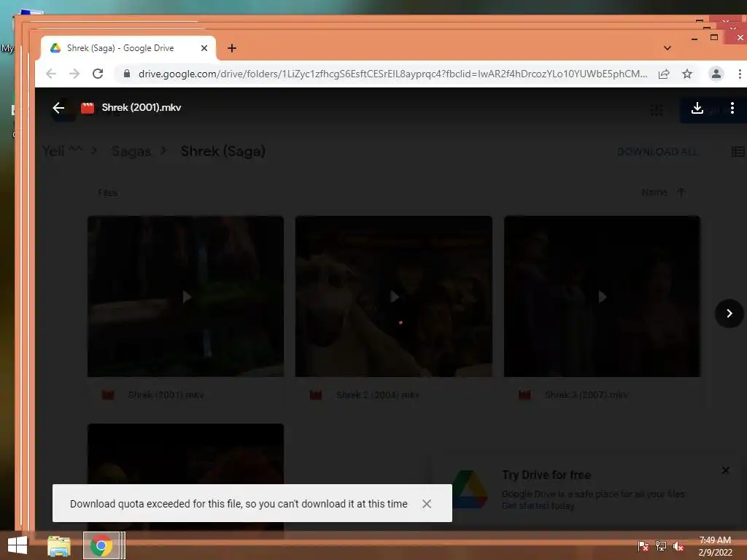Share this page from the address bar
The width and height of the screenshot is (747, 560).
[x=664, y=74]
